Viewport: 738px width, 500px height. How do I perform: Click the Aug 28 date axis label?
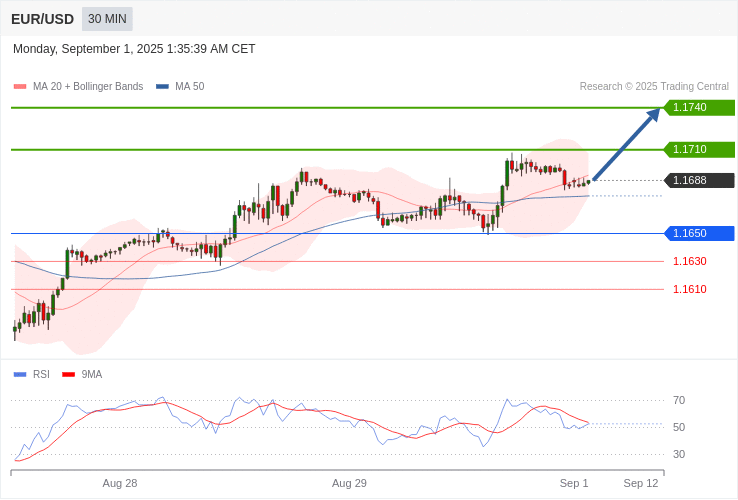(120, 484)
